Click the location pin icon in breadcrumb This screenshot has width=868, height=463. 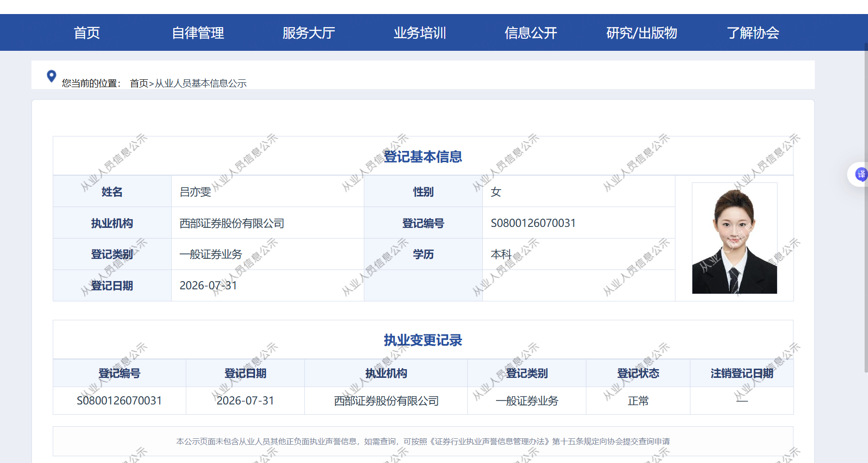51,76
